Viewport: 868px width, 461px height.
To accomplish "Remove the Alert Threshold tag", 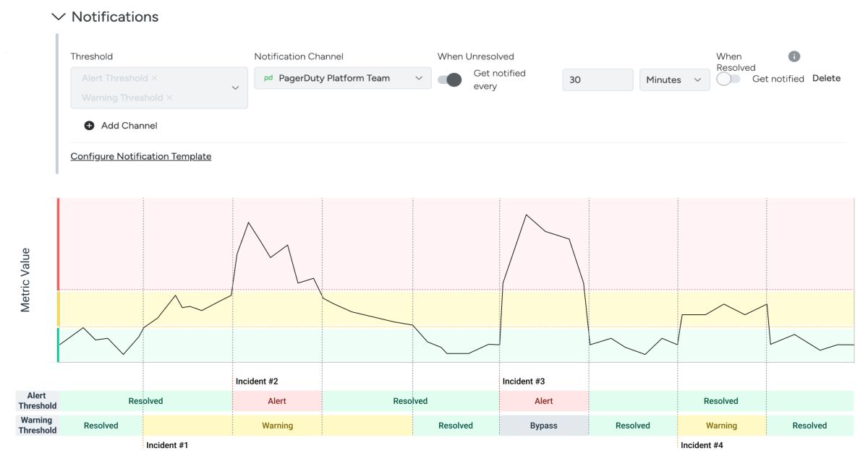I will pos(155,78).
